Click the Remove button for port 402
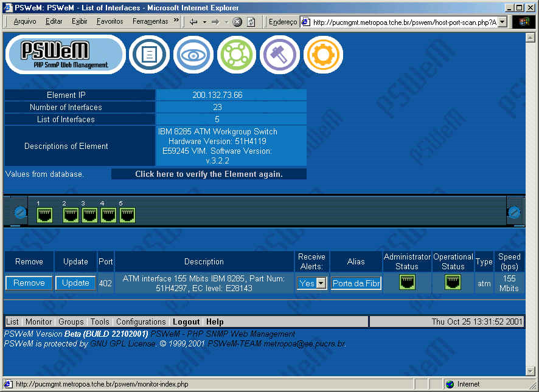 click(29, 283)
